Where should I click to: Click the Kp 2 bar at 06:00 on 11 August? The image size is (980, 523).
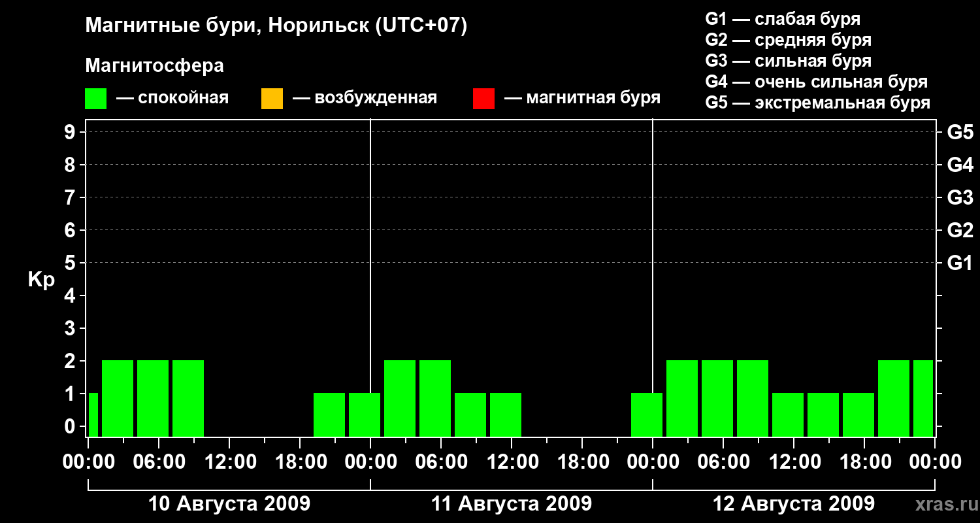(x=435, y=398)
